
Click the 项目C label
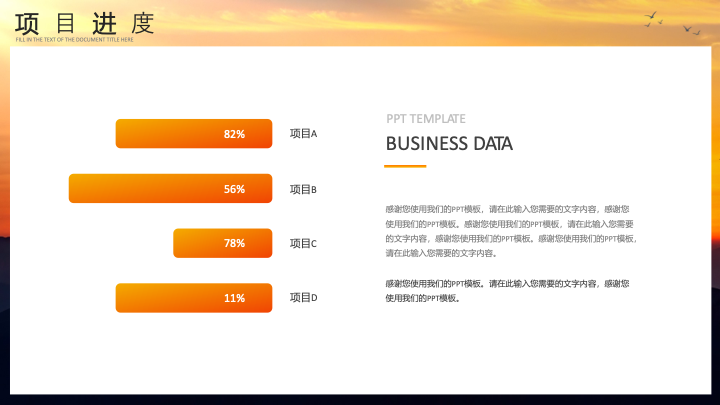[x=303, y=243]
